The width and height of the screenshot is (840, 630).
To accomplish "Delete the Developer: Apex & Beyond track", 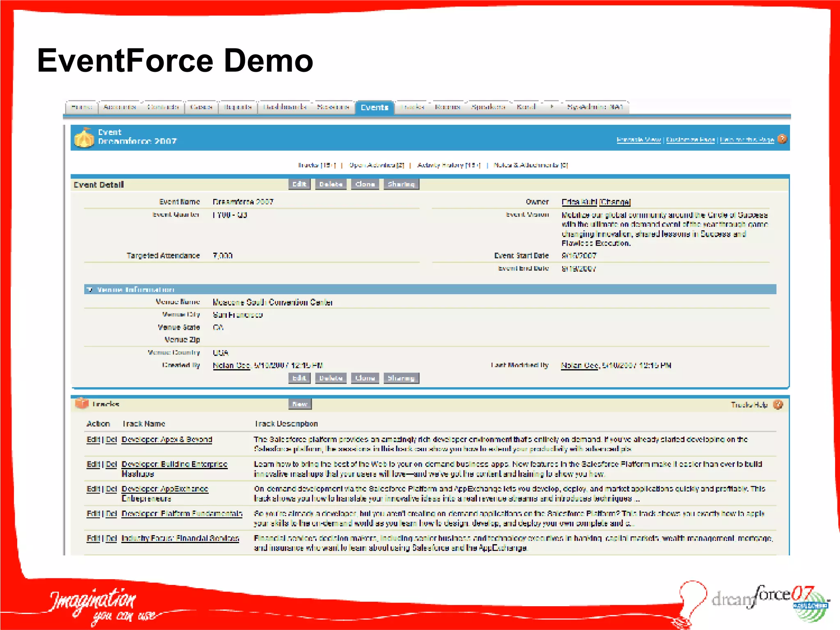I will [x=111, y=440].
